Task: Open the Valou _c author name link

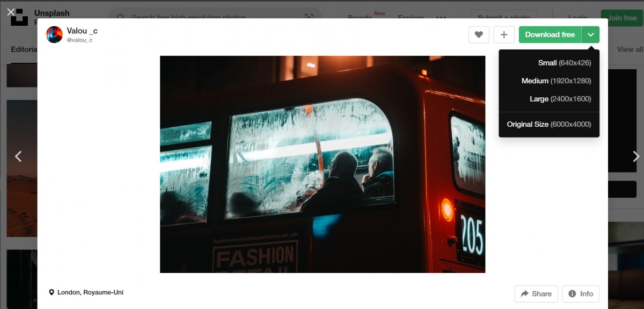Action: [82, 31]
